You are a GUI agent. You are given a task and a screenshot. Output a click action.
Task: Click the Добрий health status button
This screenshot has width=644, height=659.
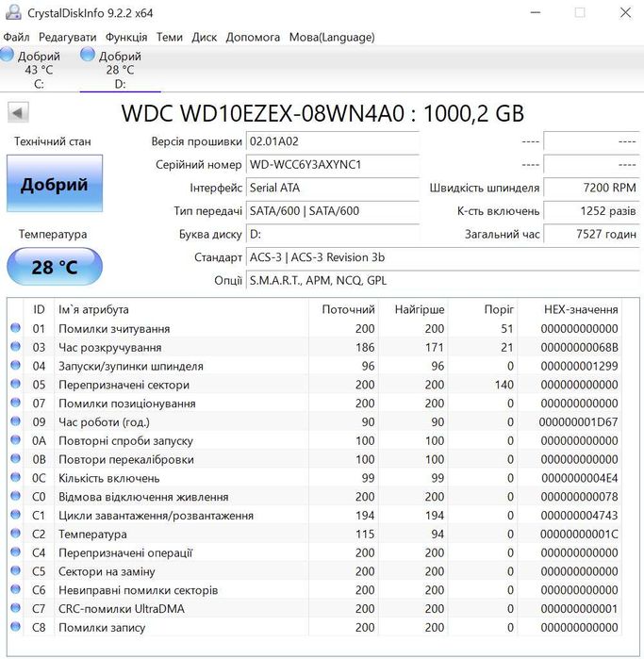(x=55, y=184)
